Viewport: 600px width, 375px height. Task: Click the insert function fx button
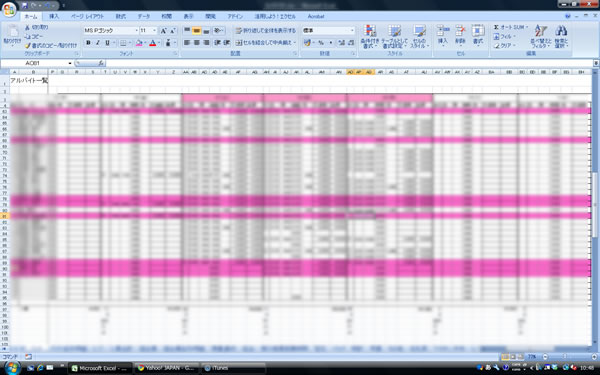pos(101,63)
